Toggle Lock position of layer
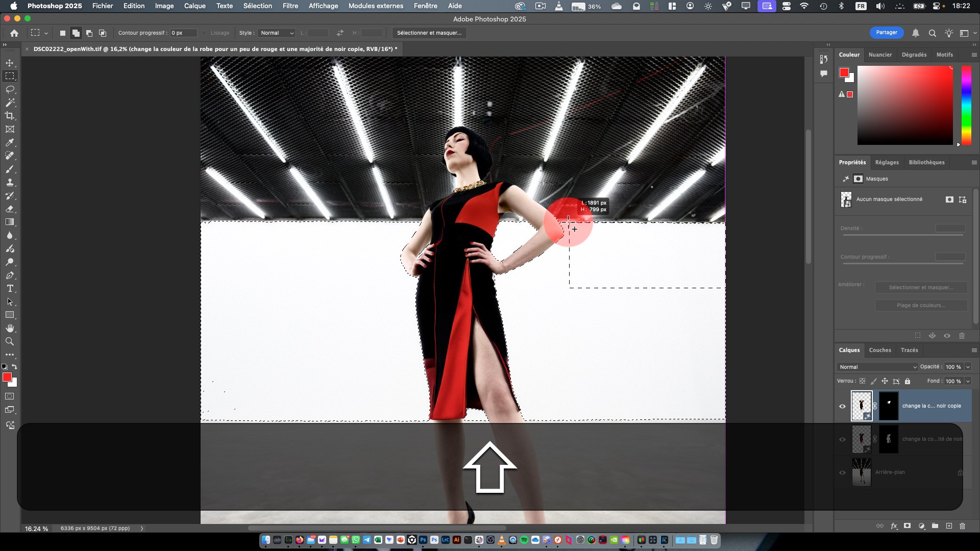Screen dimensions: 980x551 (x=885, y=381)
